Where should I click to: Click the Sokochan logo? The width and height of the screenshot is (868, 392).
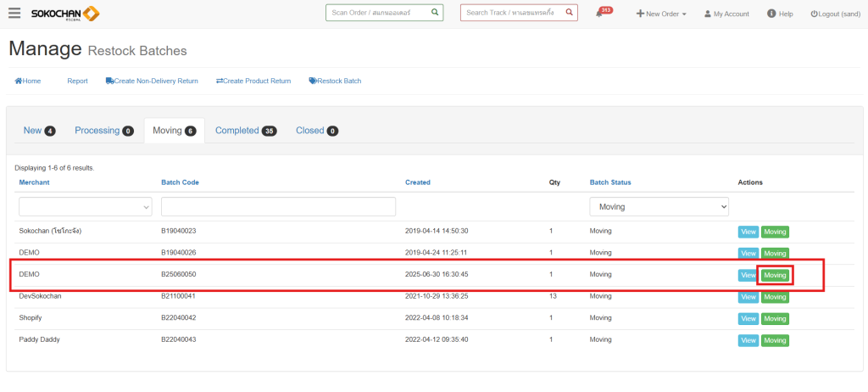tap(65, 14)
